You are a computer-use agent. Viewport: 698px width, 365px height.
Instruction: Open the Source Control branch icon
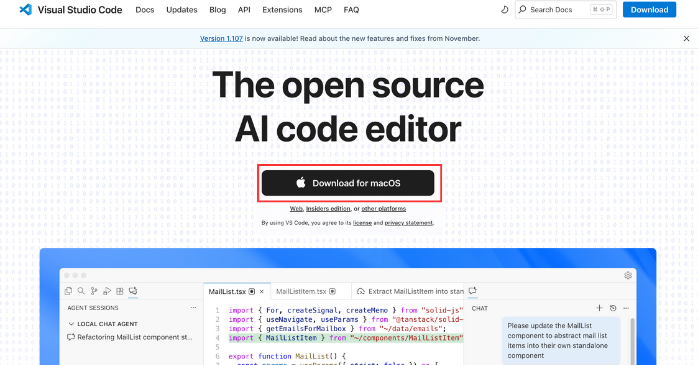coord(94,291)
